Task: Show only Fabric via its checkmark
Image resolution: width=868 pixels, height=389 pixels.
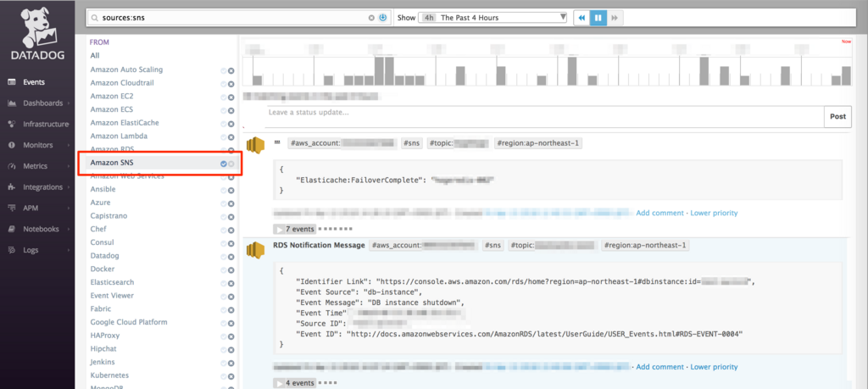Action: pyautogui.click(x=223, y=310)
